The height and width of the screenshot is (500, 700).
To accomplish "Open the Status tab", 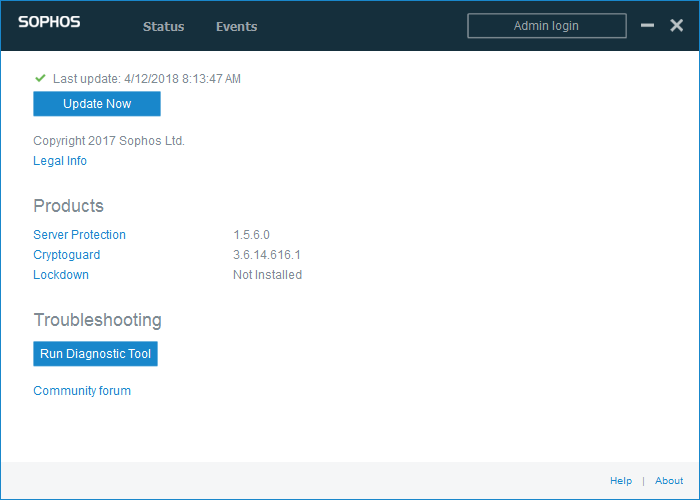I will (163, 27).
